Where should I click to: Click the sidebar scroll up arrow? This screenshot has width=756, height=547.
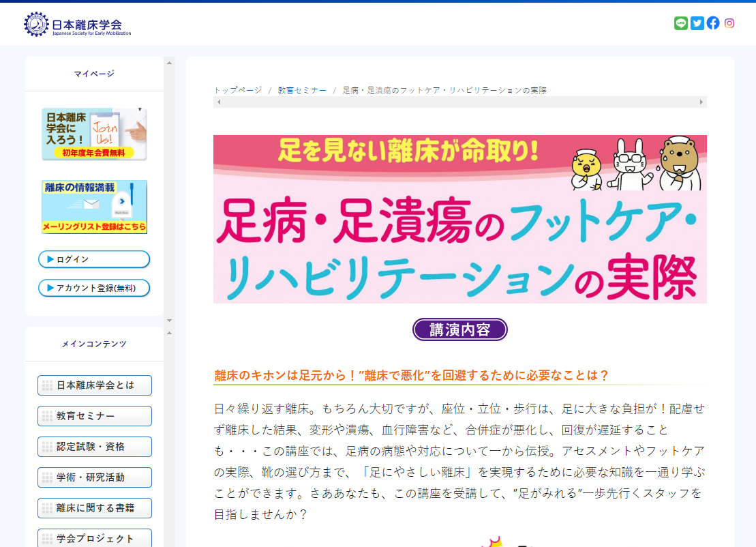[x=169, y=63]
